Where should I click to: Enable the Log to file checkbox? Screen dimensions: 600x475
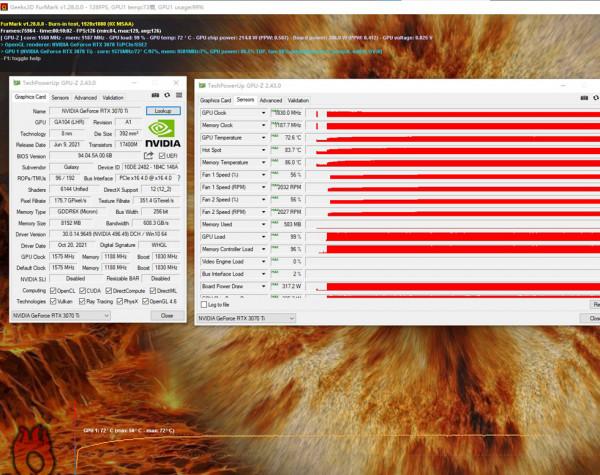click(x=205, y=304)
